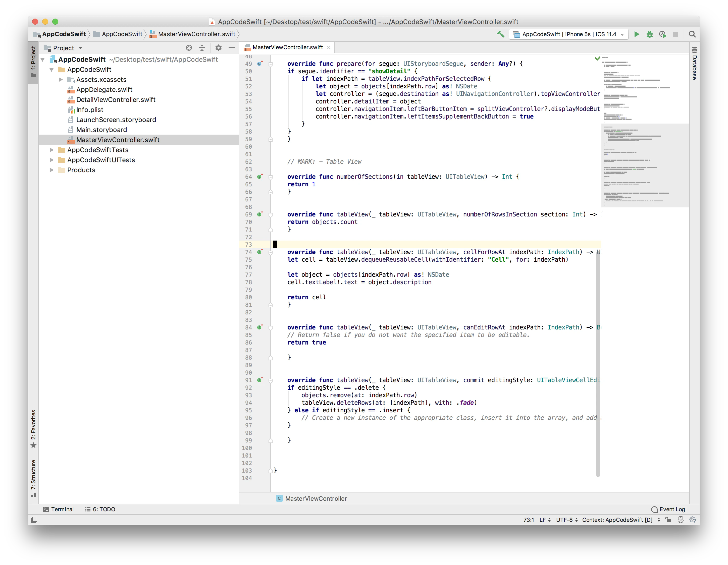Click cursor position 73:1 indicator
Image resolution: width=728 pixels, height=565 pixels.
[x=528, y=520]
